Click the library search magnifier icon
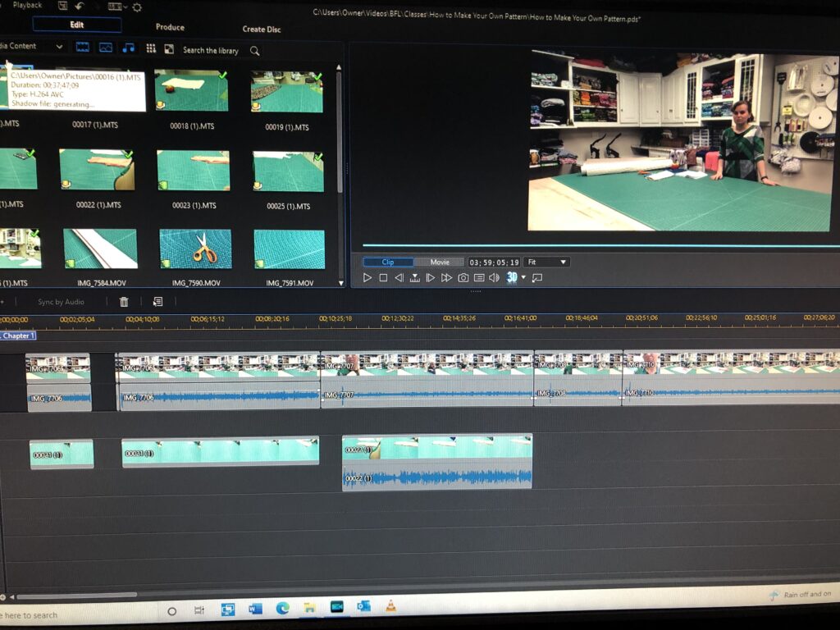Viewport: 840px width, 630px height. coord(255,51)
